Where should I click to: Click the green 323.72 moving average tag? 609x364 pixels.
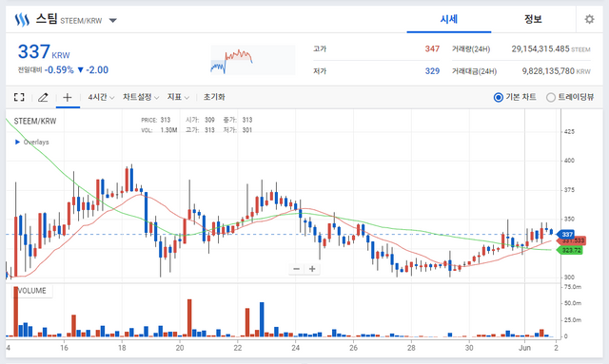pyautogui.click(x=570, y=250)
